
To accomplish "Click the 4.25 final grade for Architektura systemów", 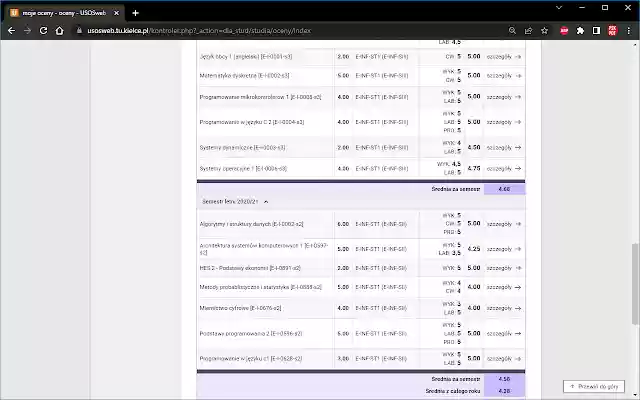I will [473, 249].
